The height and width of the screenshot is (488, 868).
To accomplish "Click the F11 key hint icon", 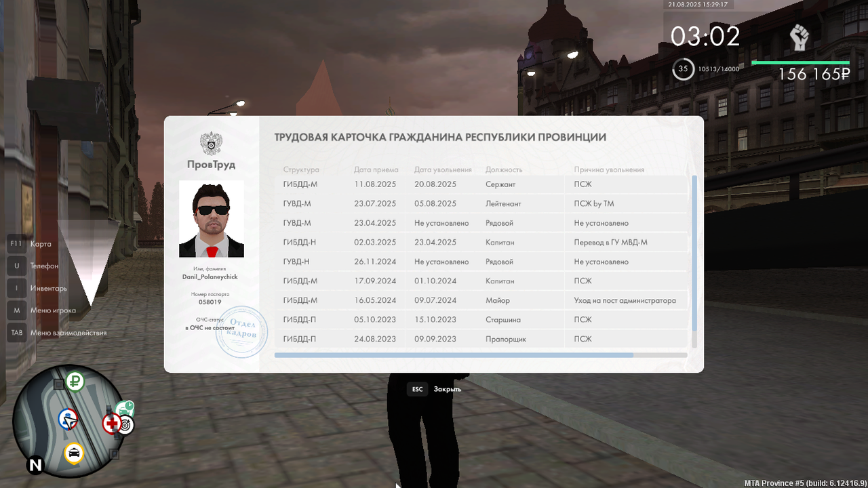I will pos(16,243).
